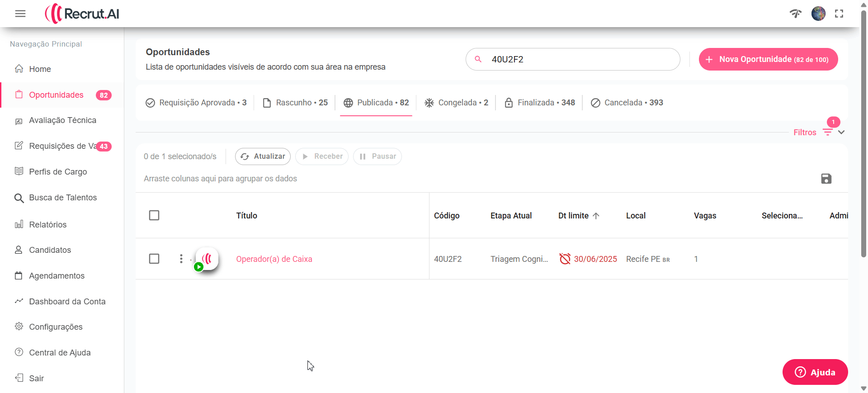This screenshot has width=868, height=393.
Task: Sort by Dt limite column header
Action: (x=573, y=216)
